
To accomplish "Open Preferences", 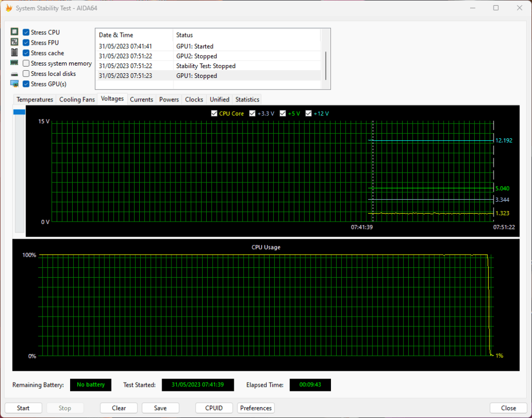I will pos(256,408).
